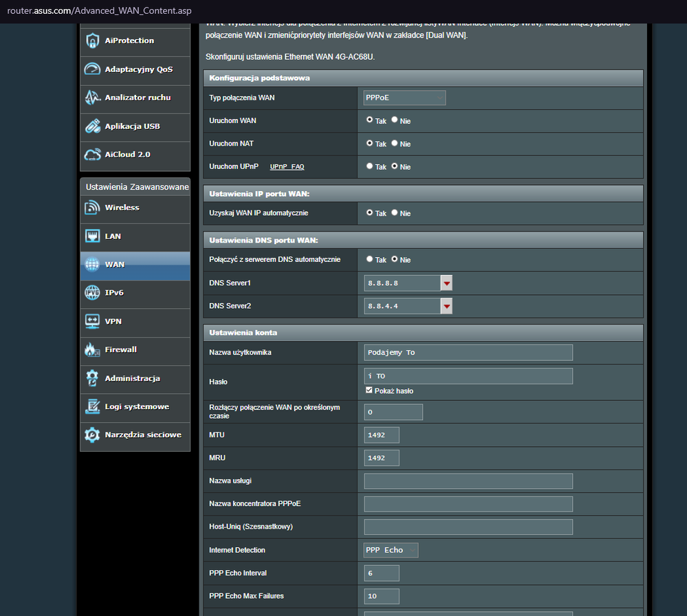Click the Nazwa użytkownika text field

468,353
